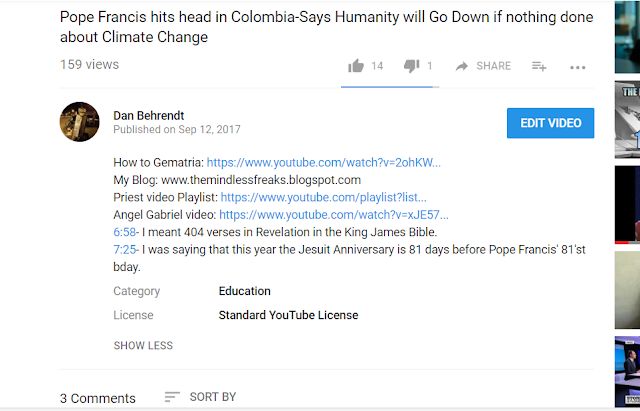
Task: Click the thumbs down dislike icon
Action: (411, 66)
